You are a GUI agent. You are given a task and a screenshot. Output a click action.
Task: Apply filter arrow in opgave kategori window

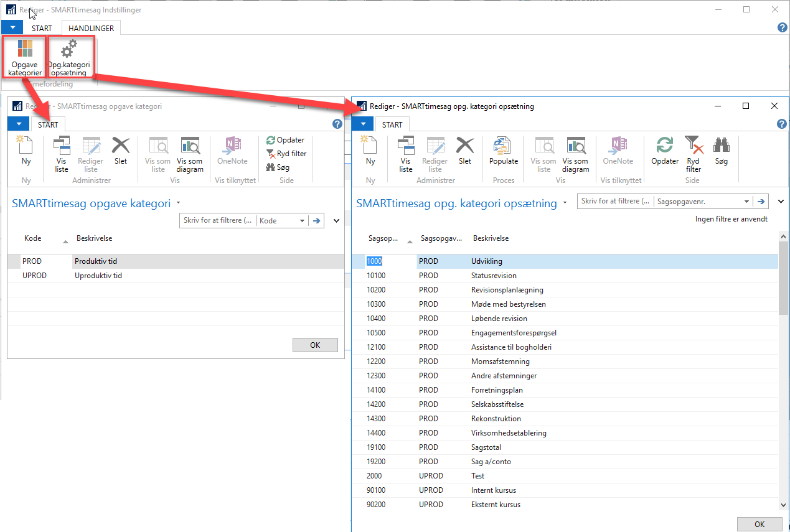click(x=316, y=220)
